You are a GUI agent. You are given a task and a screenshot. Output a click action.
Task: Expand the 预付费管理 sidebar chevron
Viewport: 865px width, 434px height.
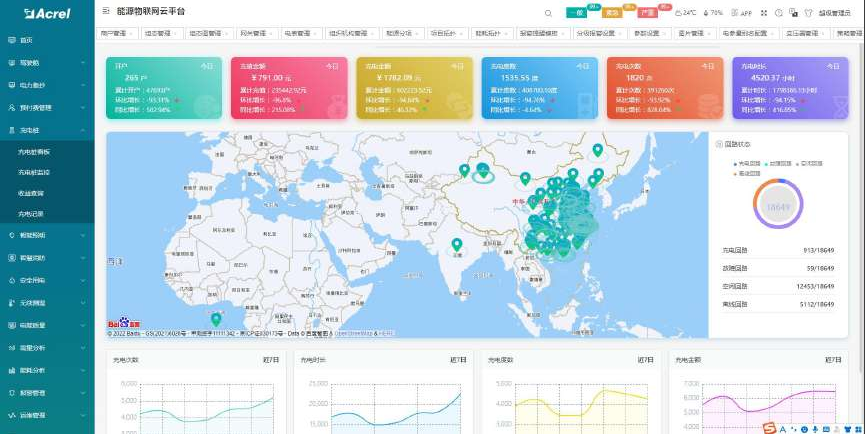pos(83,108)
